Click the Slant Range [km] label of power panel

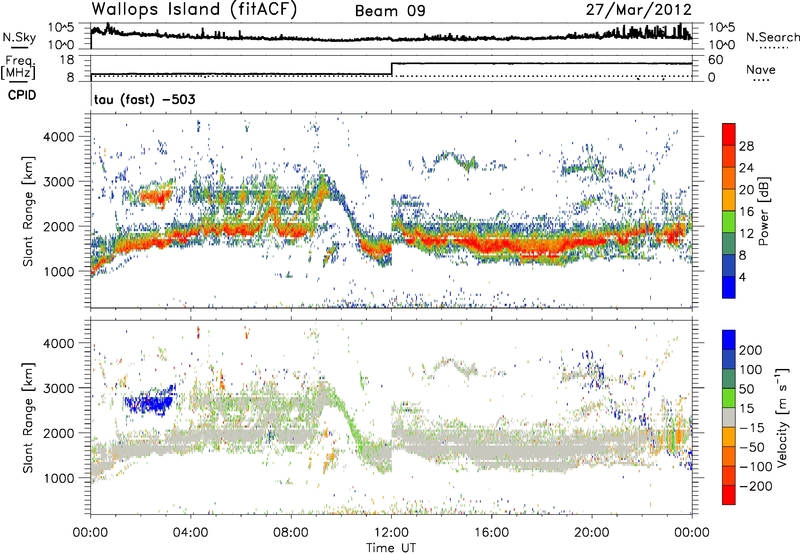28,211
